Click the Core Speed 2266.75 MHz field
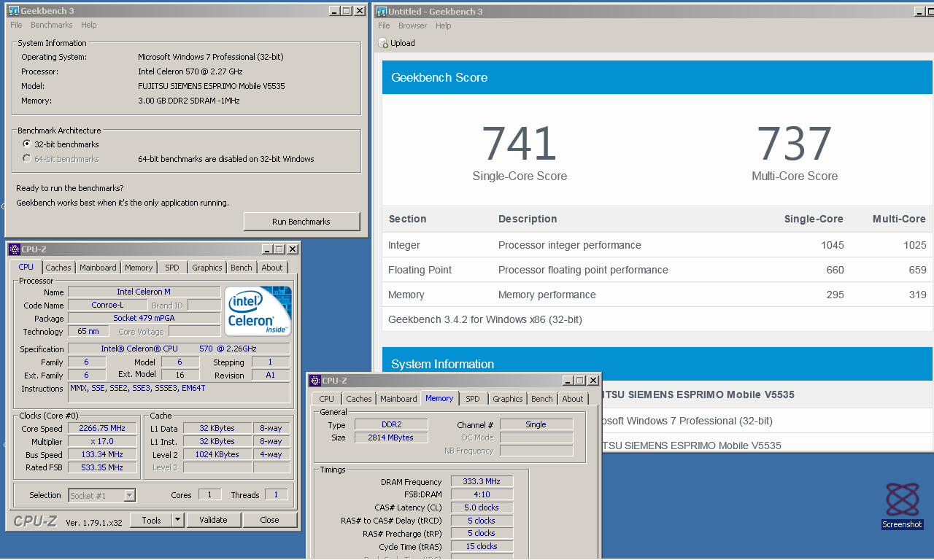 pos(102,429)
